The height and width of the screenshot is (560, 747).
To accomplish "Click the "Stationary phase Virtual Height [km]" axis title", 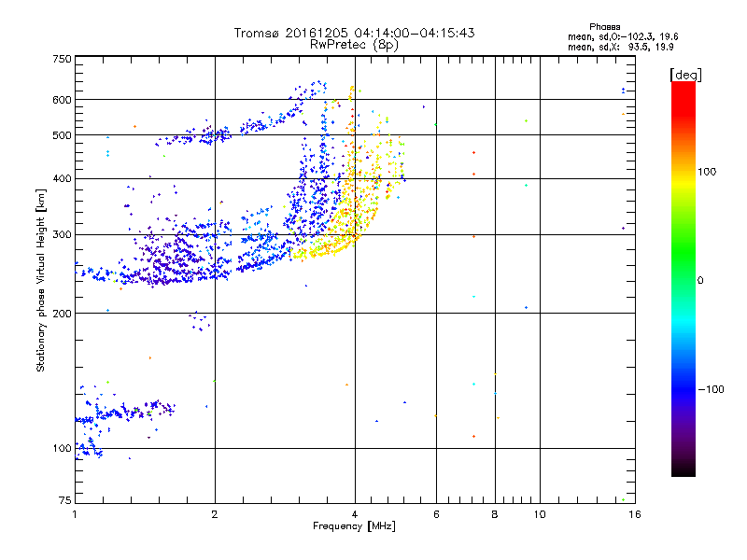I will (41, 281).
